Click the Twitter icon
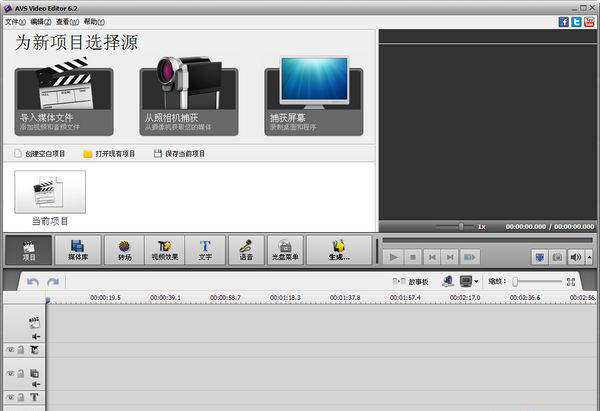Screen dimensions: 600x411 coord(576,22)
